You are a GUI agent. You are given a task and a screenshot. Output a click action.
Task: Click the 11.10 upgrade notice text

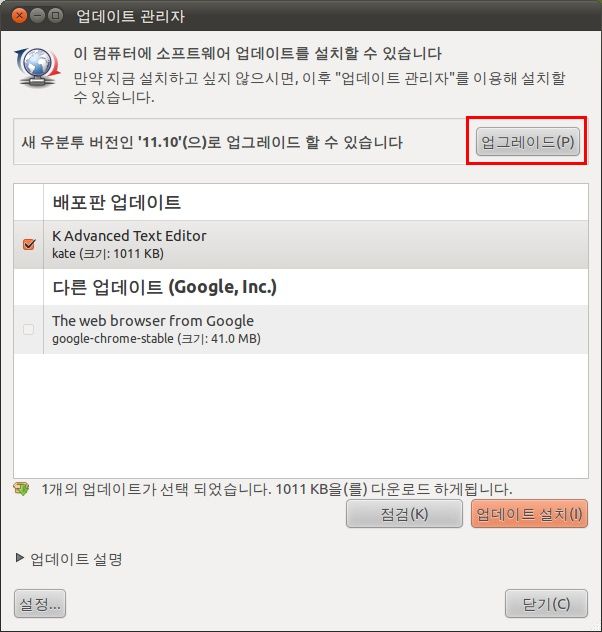pyautogui.click(x=212, y=142)
